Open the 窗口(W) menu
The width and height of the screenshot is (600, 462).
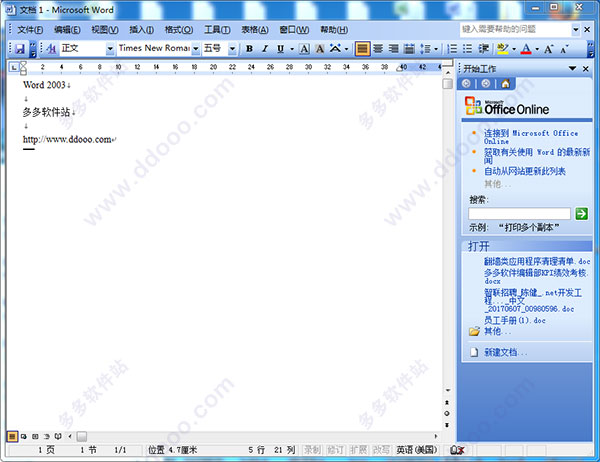pyautogui.click(x=294, y=29)
